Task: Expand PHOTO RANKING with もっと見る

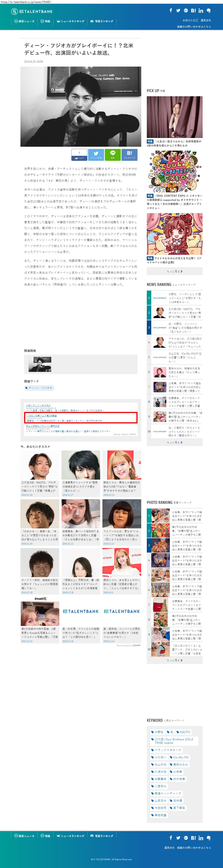Action: (174, 660)
